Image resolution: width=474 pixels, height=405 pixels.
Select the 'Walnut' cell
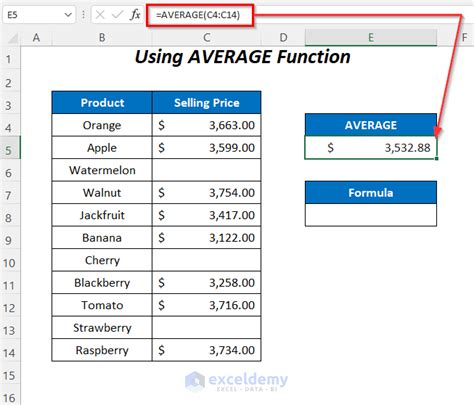[x=102, y=193]
